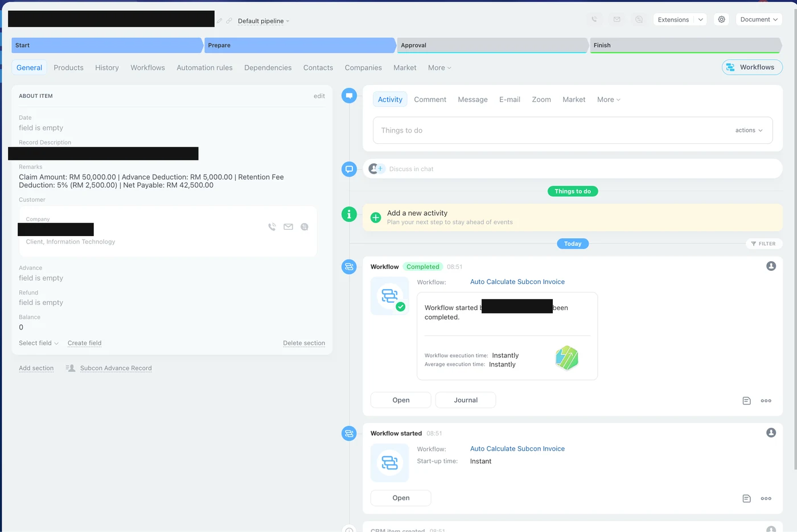Screen dimensions: 797x532
Task: Open note icon on Completed workflow card
Action: tap(747, 401)
